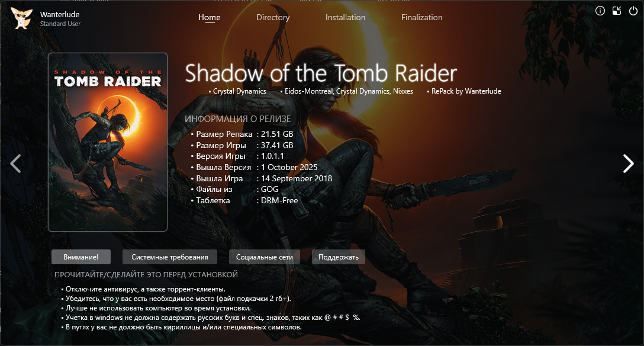This screenshot has height=346, width=644.
Task: Click the Поддержать button
Action: (339, 257)
